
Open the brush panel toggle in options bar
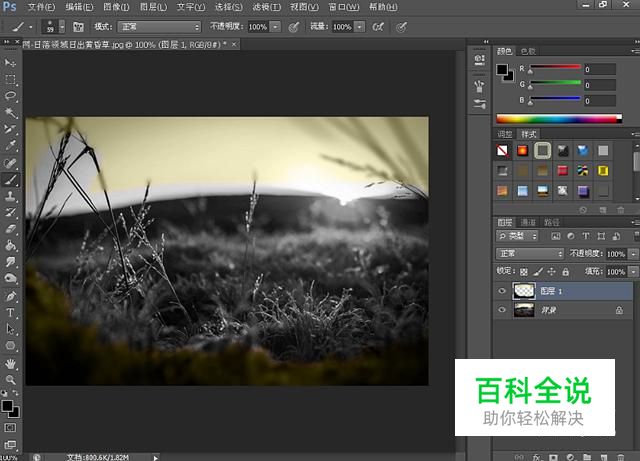coord(78,27)
